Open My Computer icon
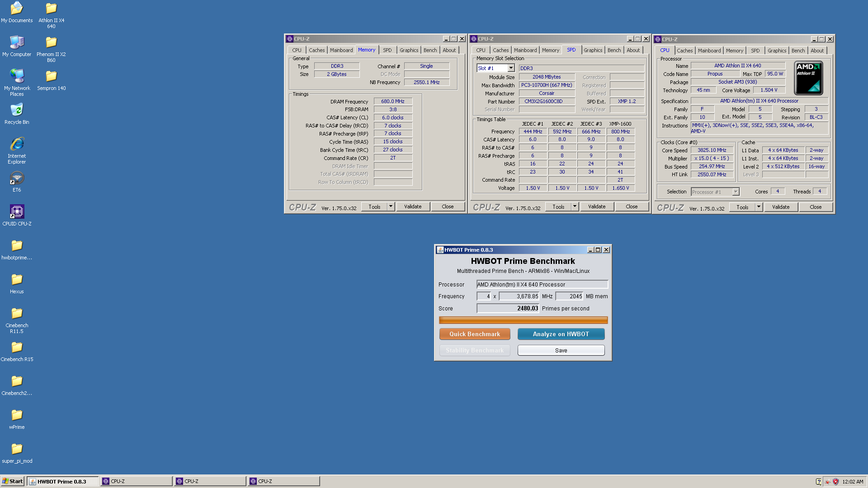The height and width of the screenshot is (488, 868). (x=17, y=46)
